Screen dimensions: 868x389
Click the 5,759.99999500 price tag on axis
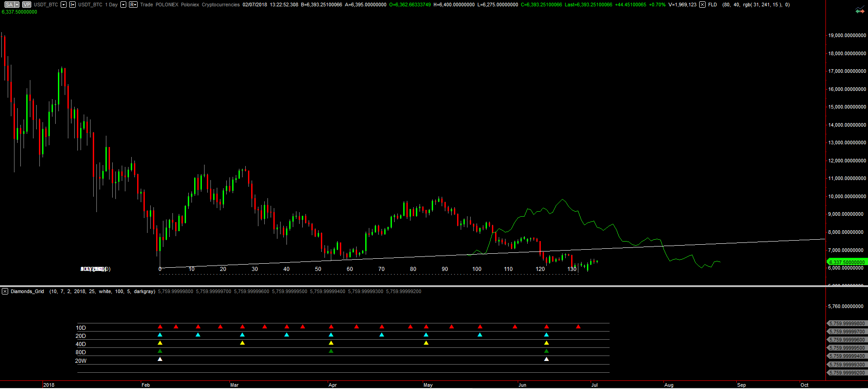(x=847, y=348)
